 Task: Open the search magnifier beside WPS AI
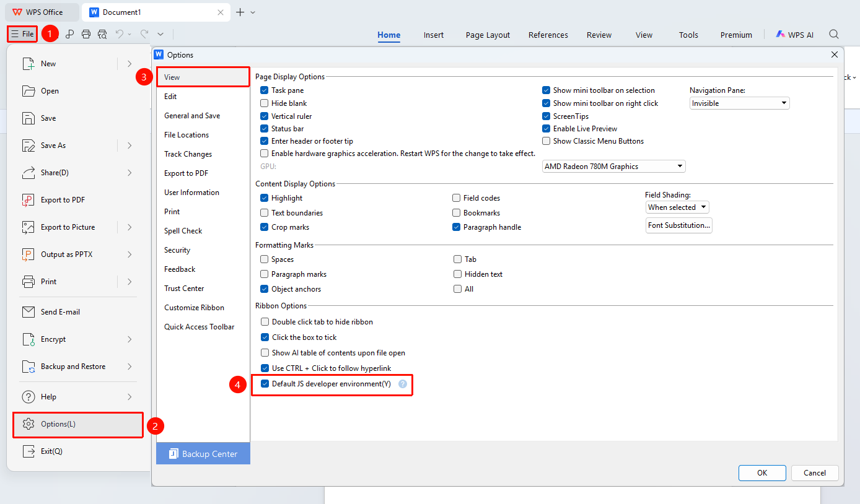click(x=834, y=35)
